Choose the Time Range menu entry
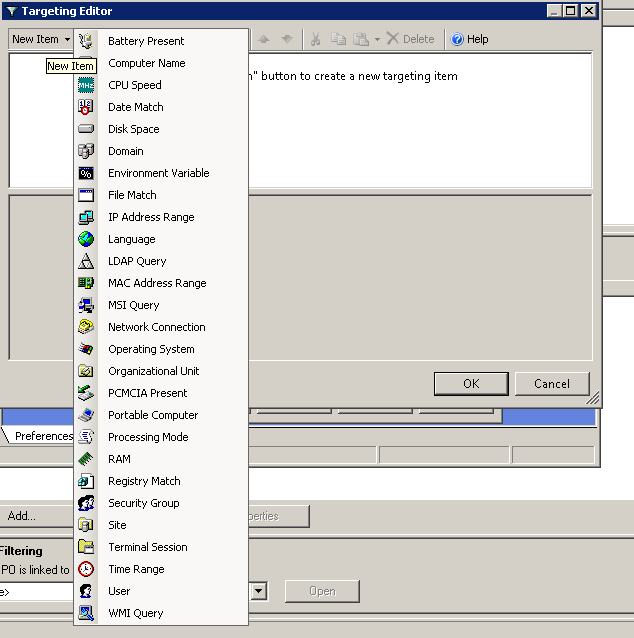 tap(161, 569)
